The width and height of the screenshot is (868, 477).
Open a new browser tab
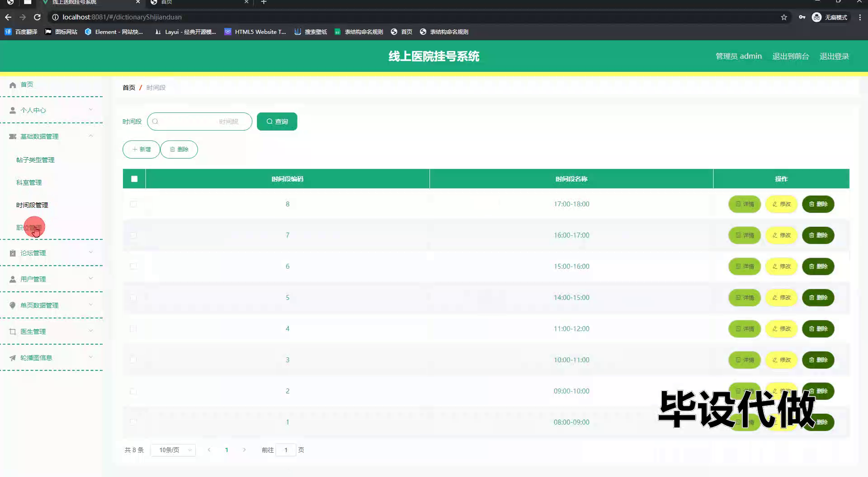(264, 2)
